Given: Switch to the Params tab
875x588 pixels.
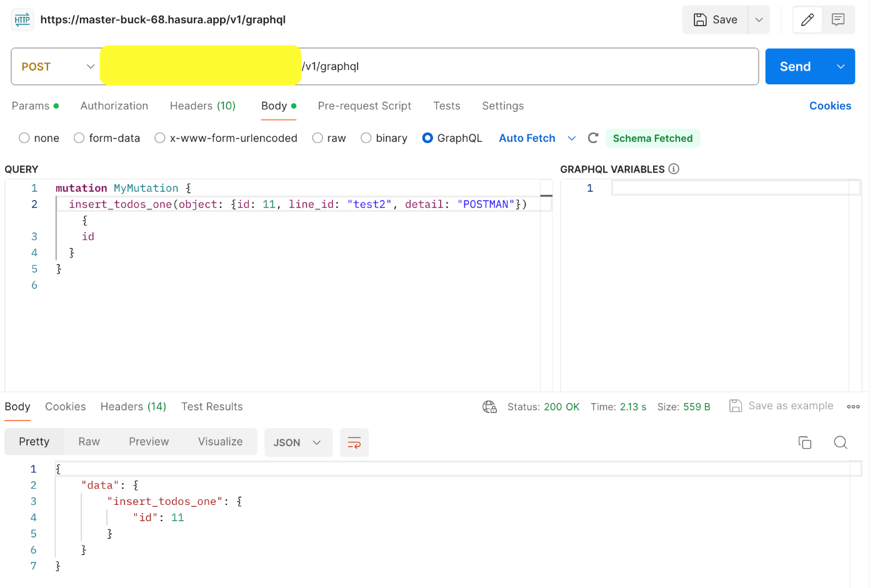Looking at the screenshot, I should [x=36, y=106].
